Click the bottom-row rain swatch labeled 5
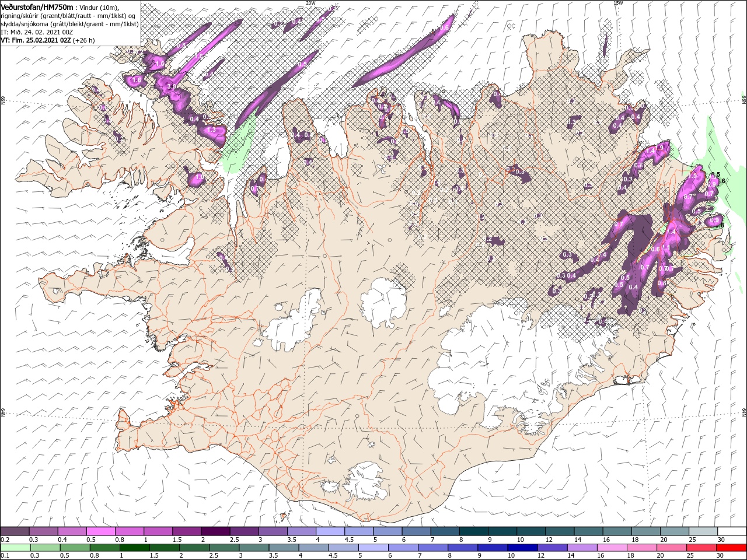The height and width of the screenshot is (560, 747). (x=372, y=548)
